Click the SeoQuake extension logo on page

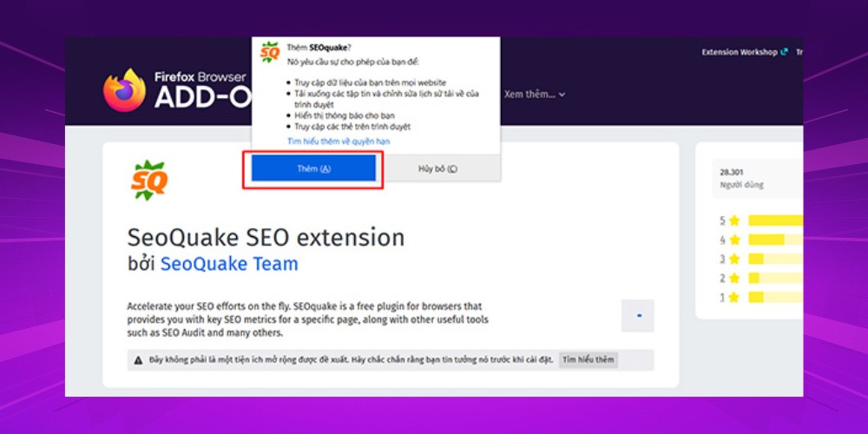tap(149, 180)
